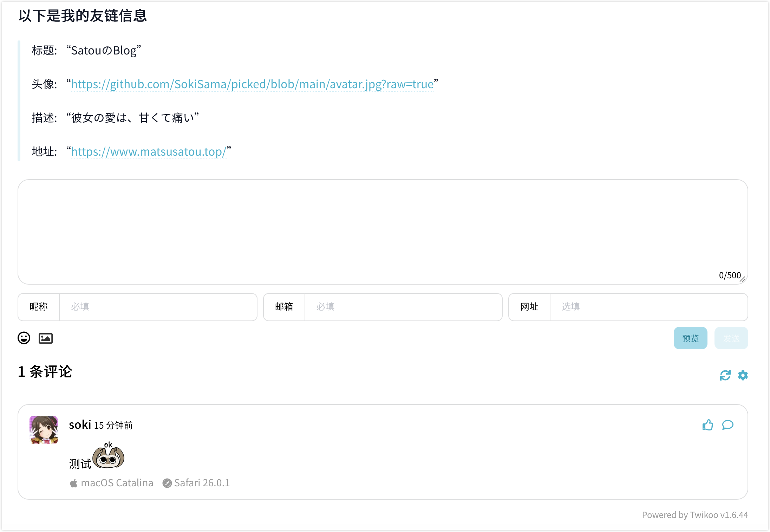This screenshot has width=770, height=532.
Task: Focus the 邮箱 email input field
Action: (403, 307)
